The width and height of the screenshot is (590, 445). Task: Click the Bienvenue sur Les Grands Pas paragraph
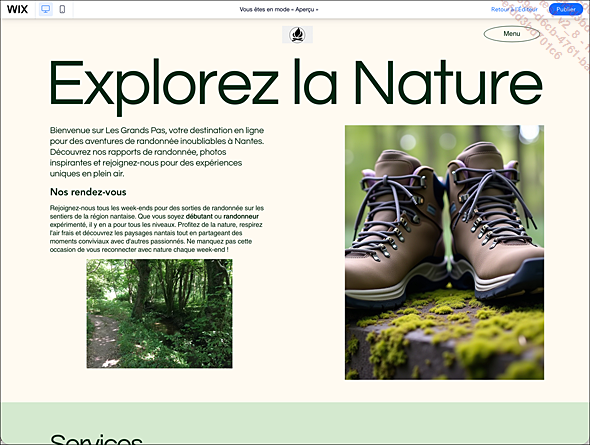(157, 152)
